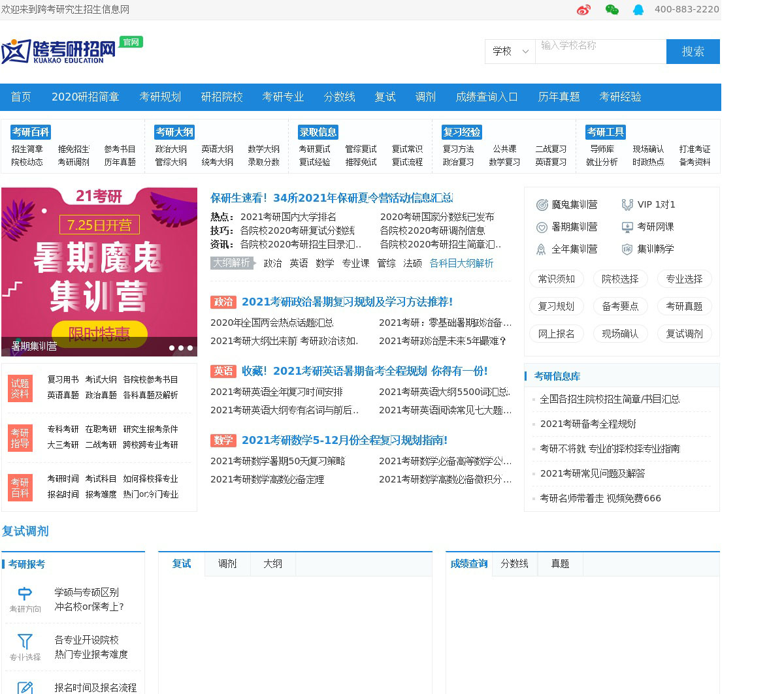Viewport: 784px width, 694px height.
Task: Click the Weibo icon in top bar
Action: point(583,10)
